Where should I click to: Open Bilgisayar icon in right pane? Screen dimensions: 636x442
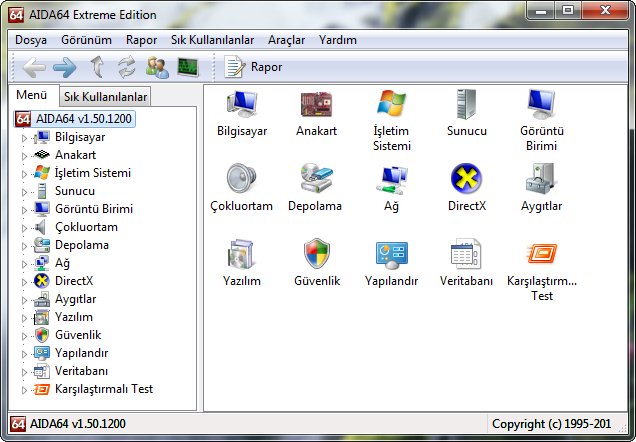[242, 104]
